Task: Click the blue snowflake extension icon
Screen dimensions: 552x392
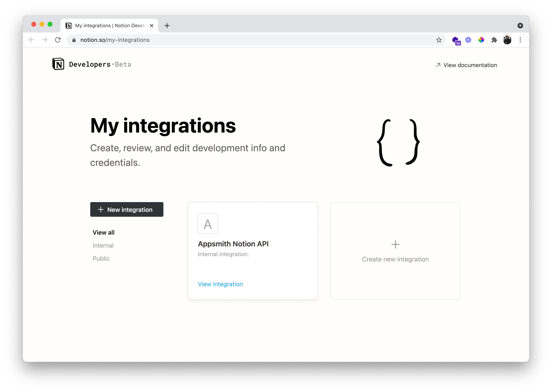Action: point(468,40)
